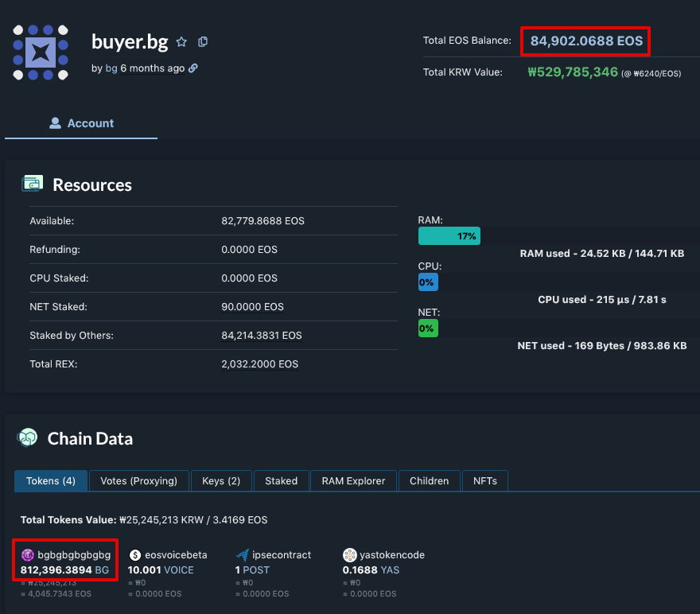
Task: Click the bgbgbgbgbgbg token icon
Action: [x=28, y=554]
